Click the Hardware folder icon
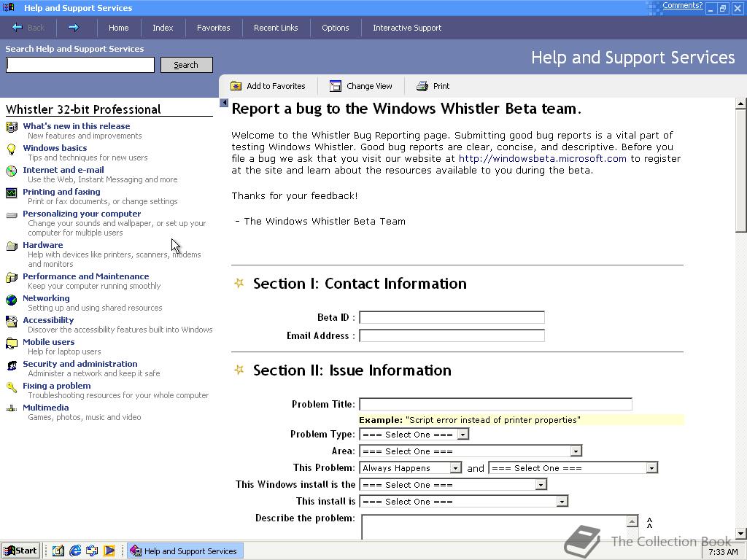The image size is (747, 560). coord(12,246)
